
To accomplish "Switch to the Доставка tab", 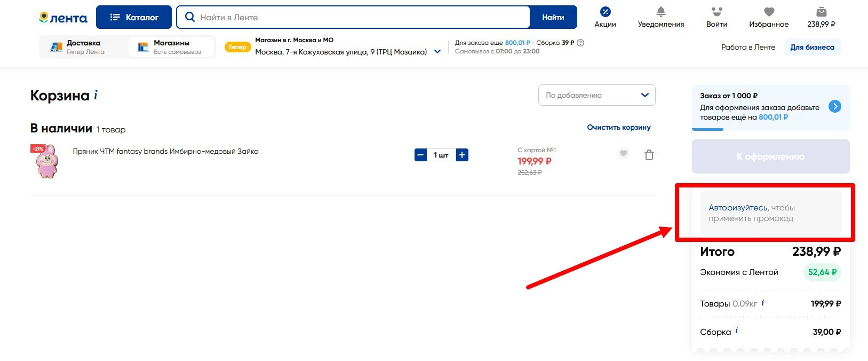I will (83, 47).
